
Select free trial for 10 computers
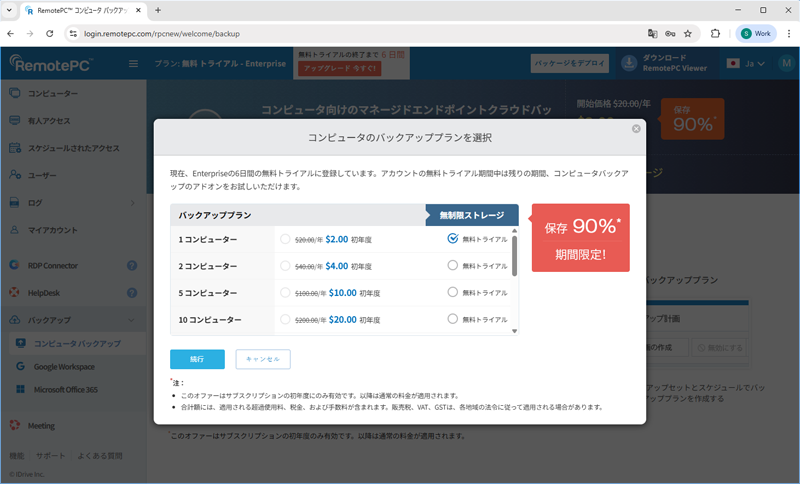453,319
